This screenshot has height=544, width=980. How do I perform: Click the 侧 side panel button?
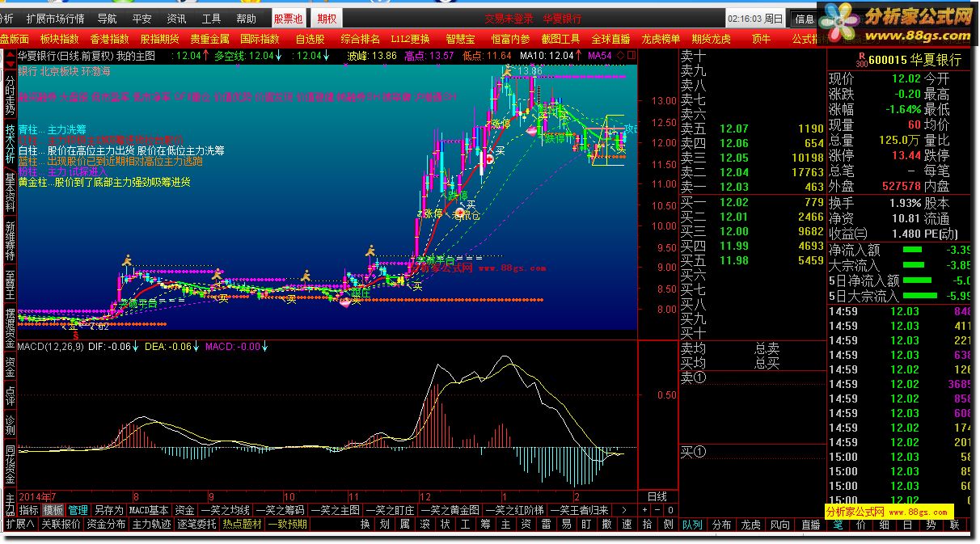click(x=668, y=524)
